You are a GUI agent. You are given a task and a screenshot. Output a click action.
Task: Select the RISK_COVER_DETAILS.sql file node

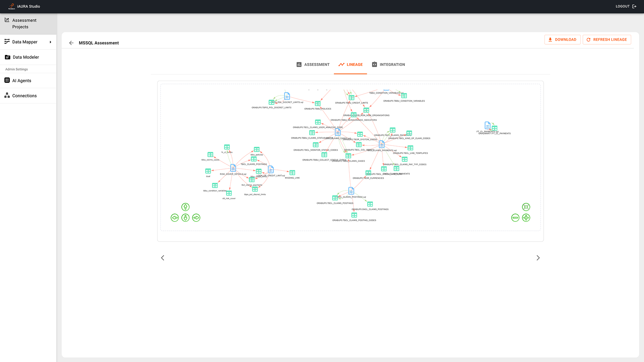tap(233, 168)
